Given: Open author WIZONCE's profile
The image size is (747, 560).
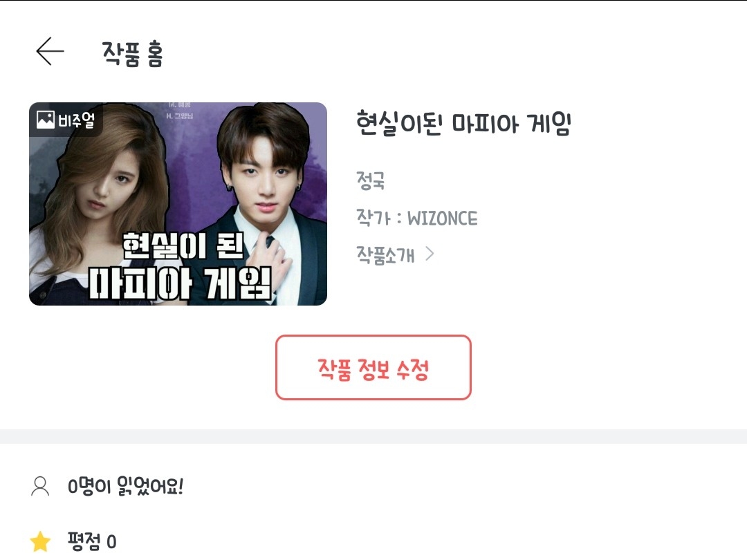Looking at the screenshot, I should point(417,218).
